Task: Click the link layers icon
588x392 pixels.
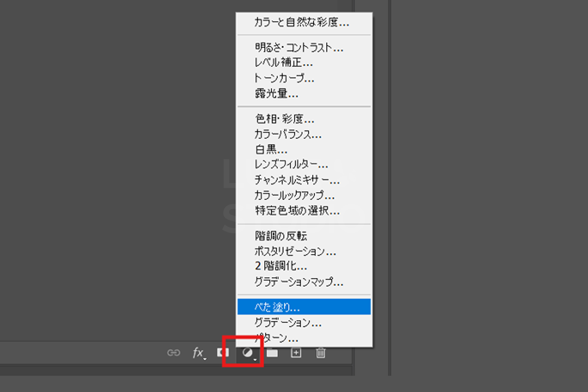Action: pyautogui.click(x=173, y=353)
